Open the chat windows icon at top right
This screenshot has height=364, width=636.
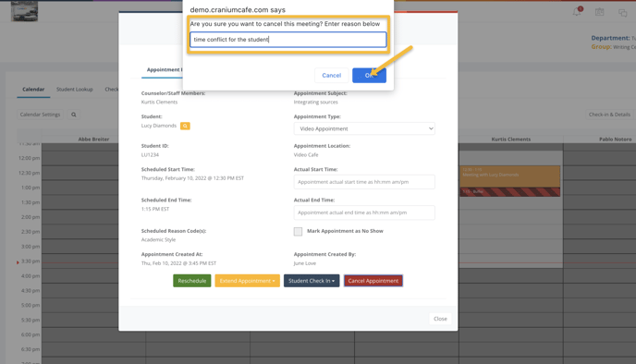[623, 13]
